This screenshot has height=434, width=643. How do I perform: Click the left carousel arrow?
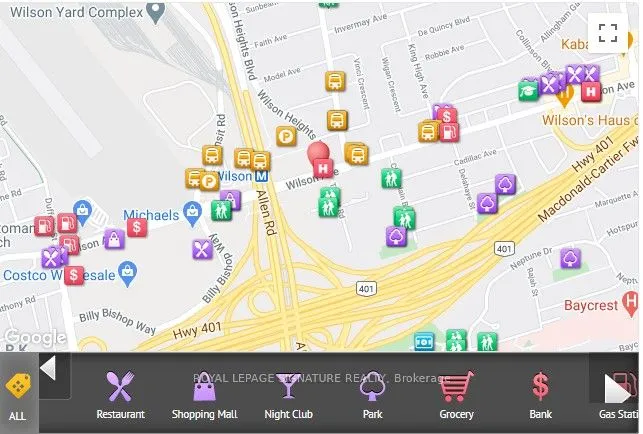pos(48,368)
